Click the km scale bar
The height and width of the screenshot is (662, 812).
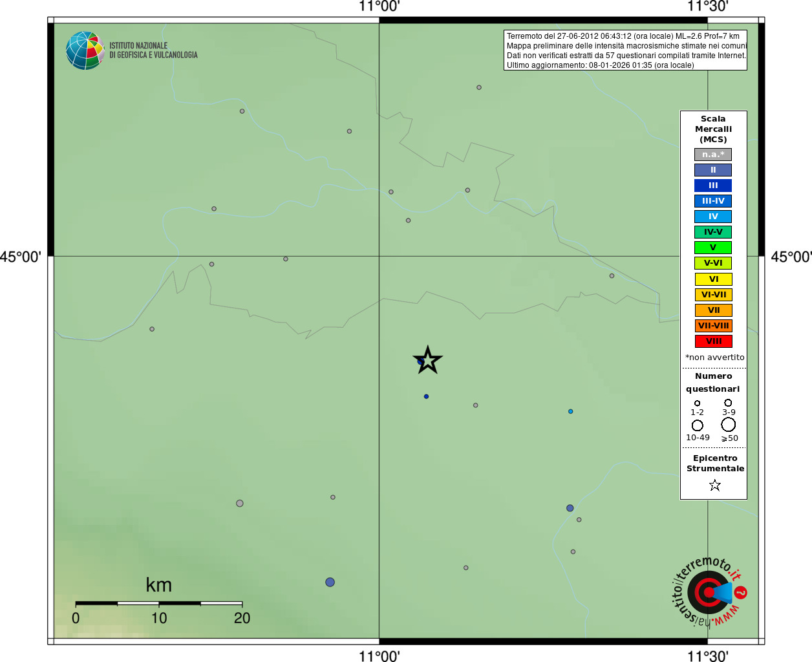coord(159,603)
